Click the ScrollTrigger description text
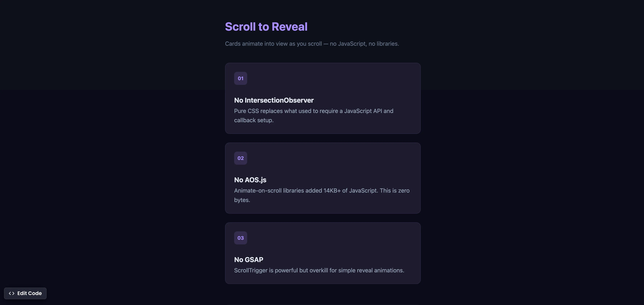Viewport: 644px width, 305px height. 319,271
